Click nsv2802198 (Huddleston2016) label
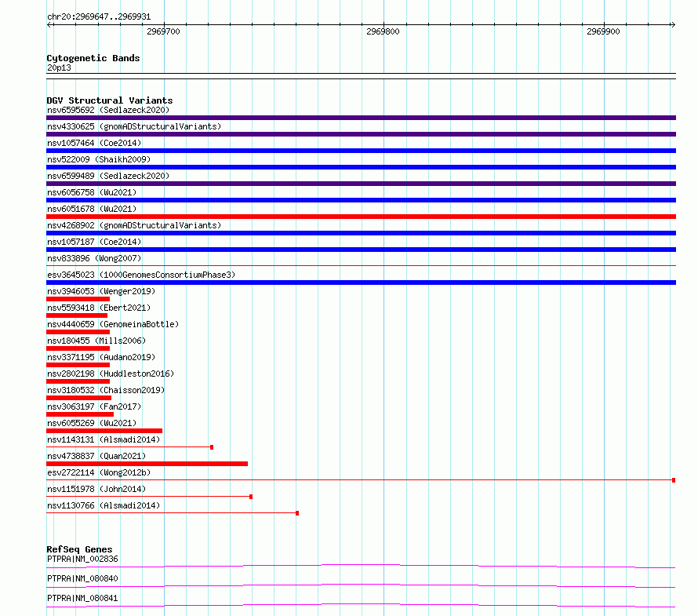Image resolution: width=698 pixels, height=616 pixels. click(x=111, y=374)
